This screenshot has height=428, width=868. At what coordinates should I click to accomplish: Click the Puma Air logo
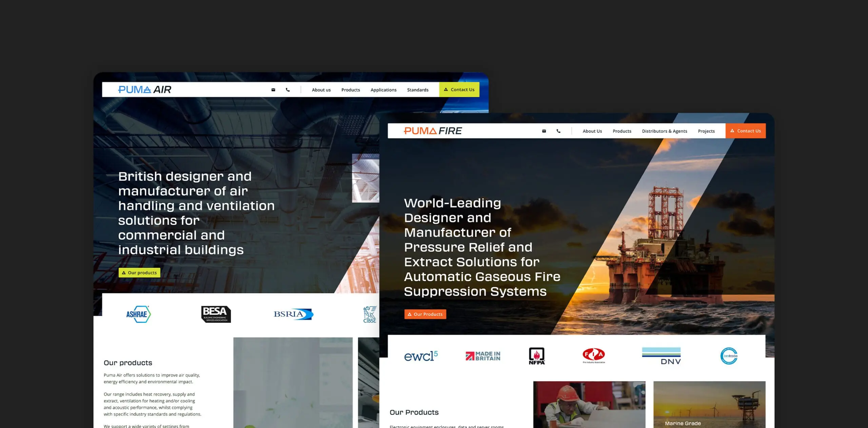tap(144, 90)
